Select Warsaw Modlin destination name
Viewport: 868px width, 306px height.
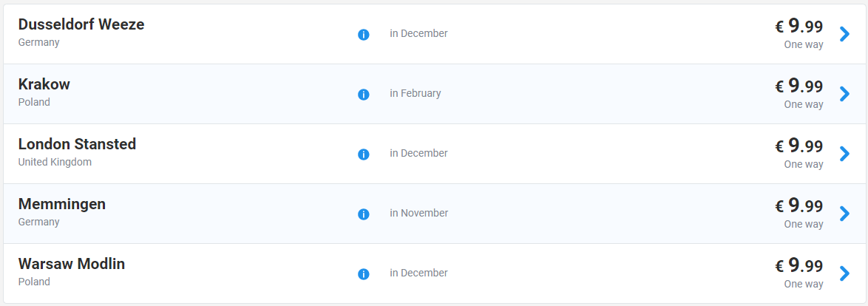pyautogui.click(x=72, y=264)
